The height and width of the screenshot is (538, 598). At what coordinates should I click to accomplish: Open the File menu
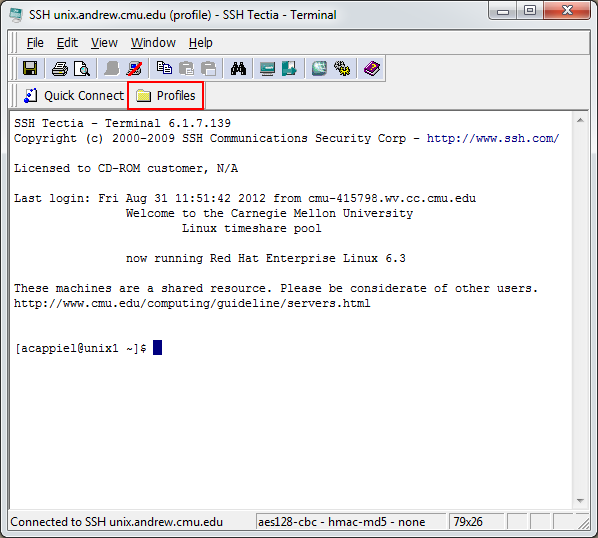coord(35,43)
